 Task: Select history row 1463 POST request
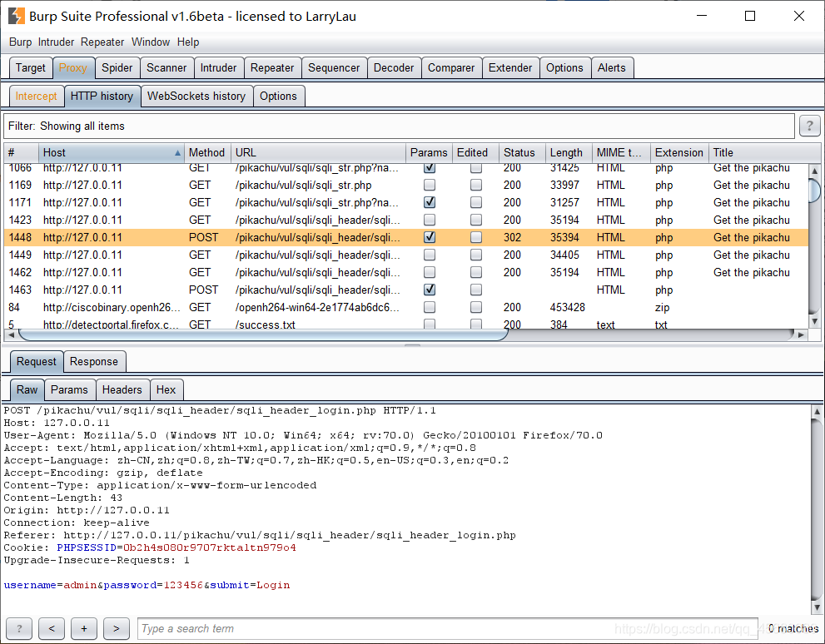(405, 290)
